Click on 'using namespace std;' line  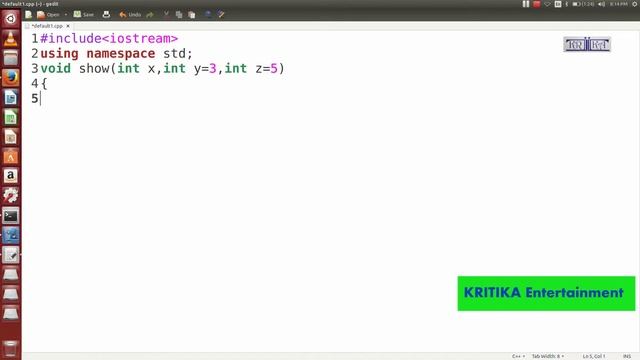pyautogui.click(x=116, y=53)
